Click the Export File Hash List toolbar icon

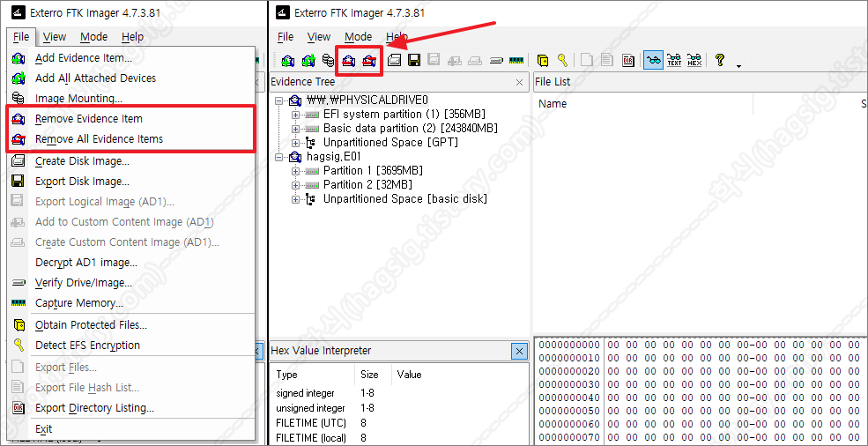coord(607,61)
